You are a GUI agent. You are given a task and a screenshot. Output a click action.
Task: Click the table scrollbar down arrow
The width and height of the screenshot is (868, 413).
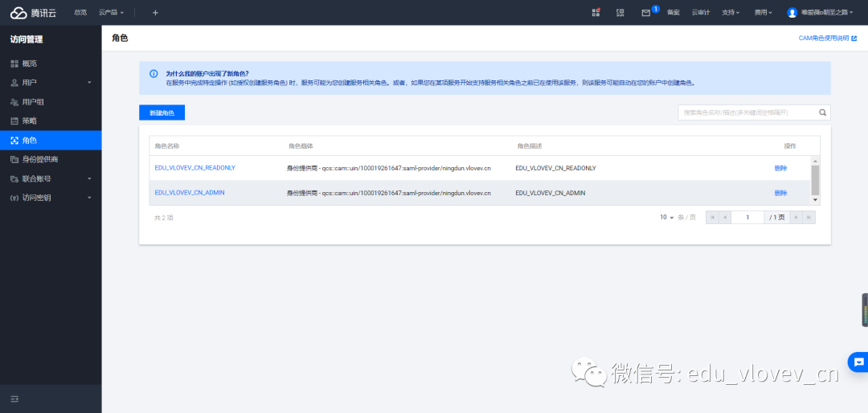click(x=815, y=200)
